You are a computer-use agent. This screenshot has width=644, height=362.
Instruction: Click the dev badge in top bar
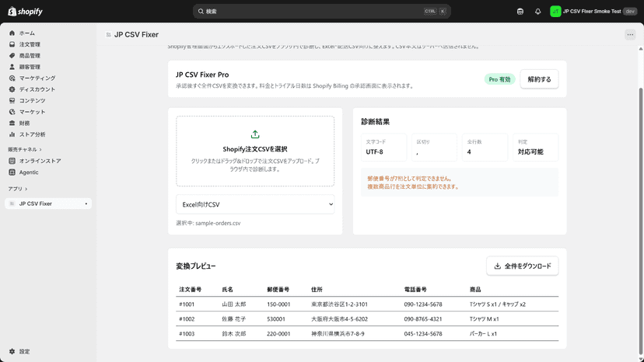tap(630, 12)
